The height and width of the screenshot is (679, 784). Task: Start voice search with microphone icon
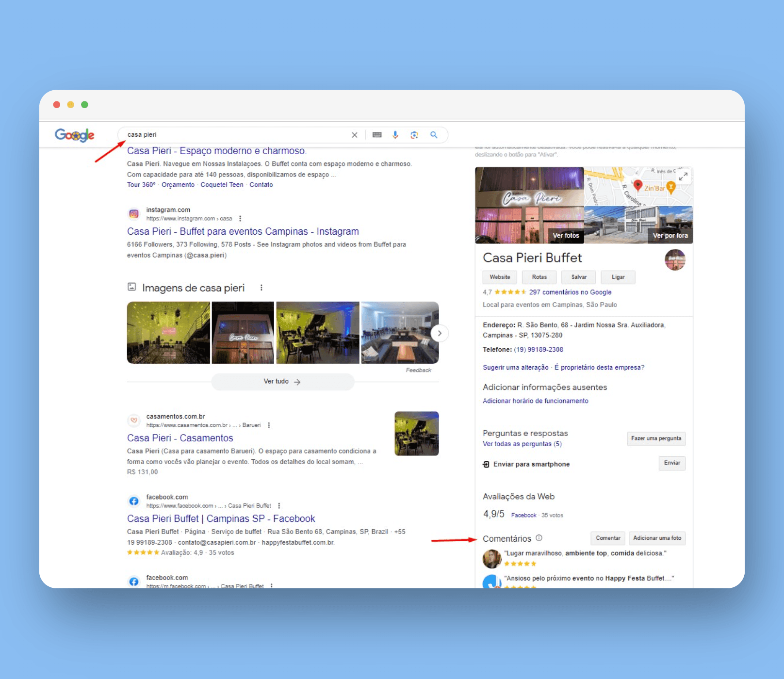pyautogui.click(x=395, y=135)
